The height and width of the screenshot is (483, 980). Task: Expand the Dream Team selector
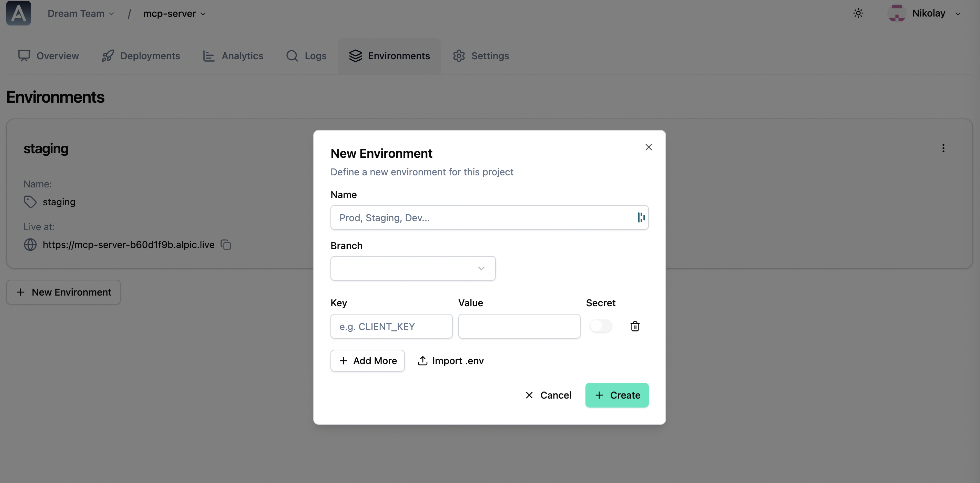[x=81, y=14]
